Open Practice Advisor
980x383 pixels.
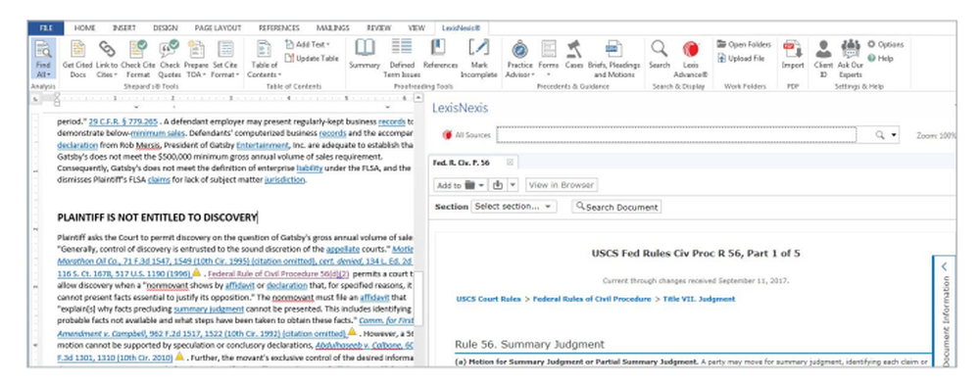pyautogui.click(x=520, y=59)
